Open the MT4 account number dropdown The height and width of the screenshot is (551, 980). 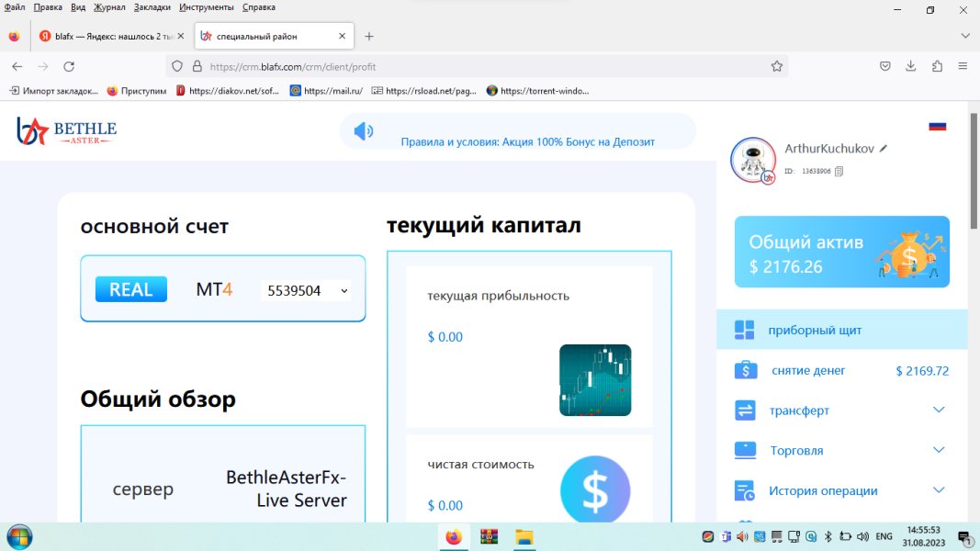click(306, 290)
